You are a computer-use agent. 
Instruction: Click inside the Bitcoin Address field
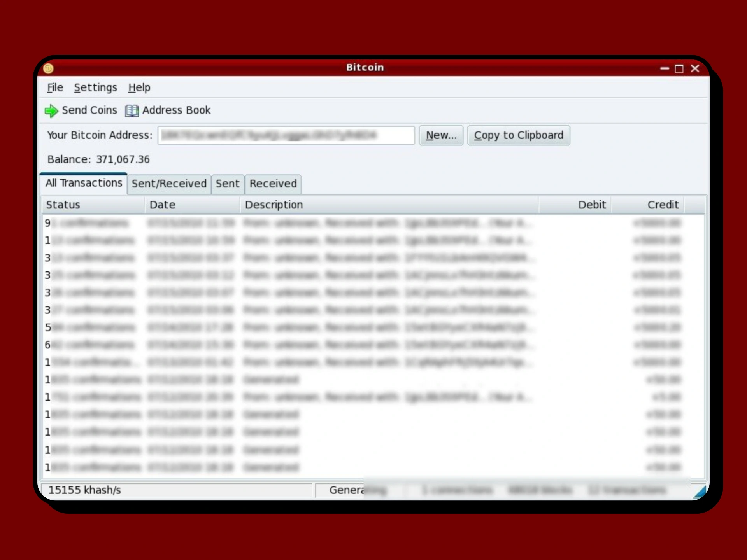[x=286, y=135]
